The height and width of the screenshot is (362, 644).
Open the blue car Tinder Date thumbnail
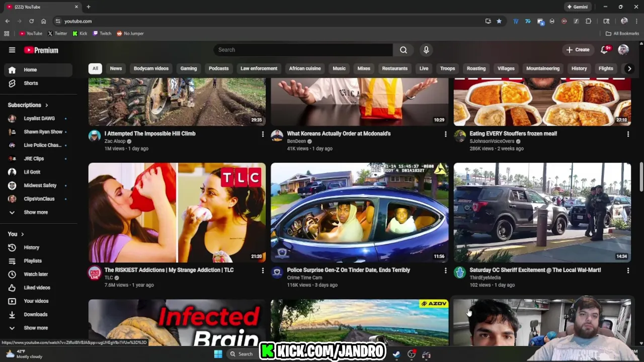tap(360, 212)
